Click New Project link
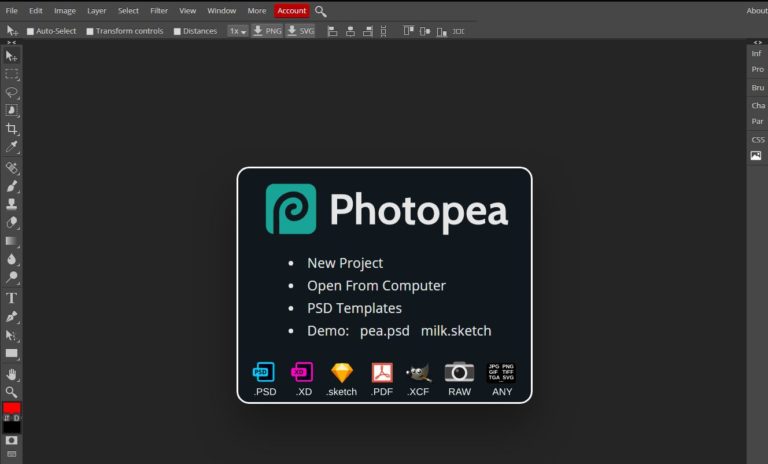This screenshot has height=464, width=768. tap(345, 263)
